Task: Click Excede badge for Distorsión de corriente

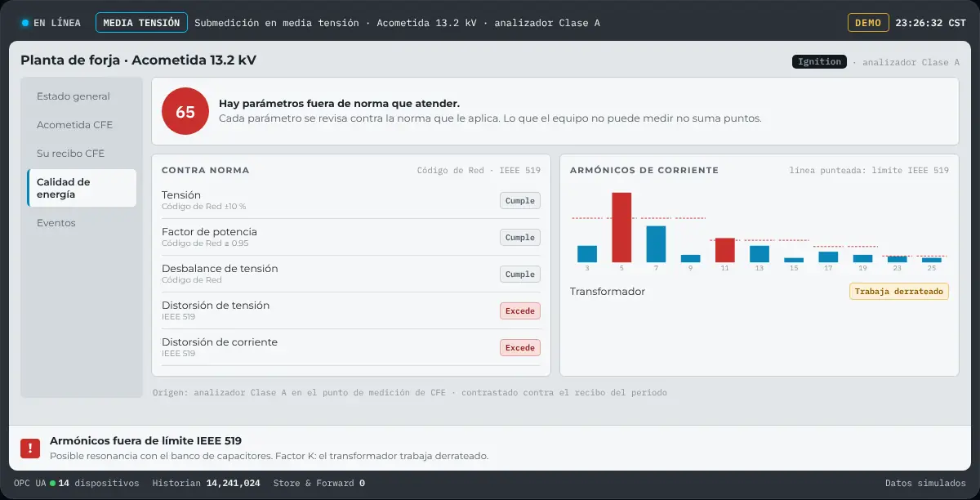Action: [520, 348]
